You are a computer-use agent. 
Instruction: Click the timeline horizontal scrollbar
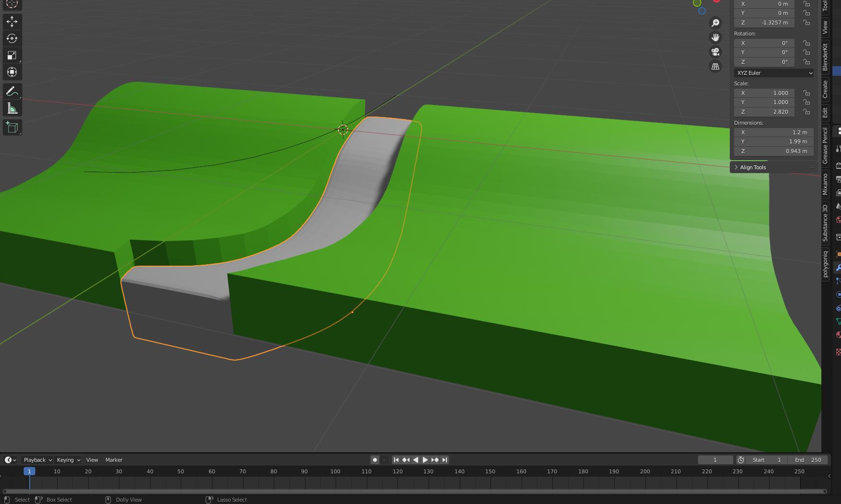(x=415, y=491)
